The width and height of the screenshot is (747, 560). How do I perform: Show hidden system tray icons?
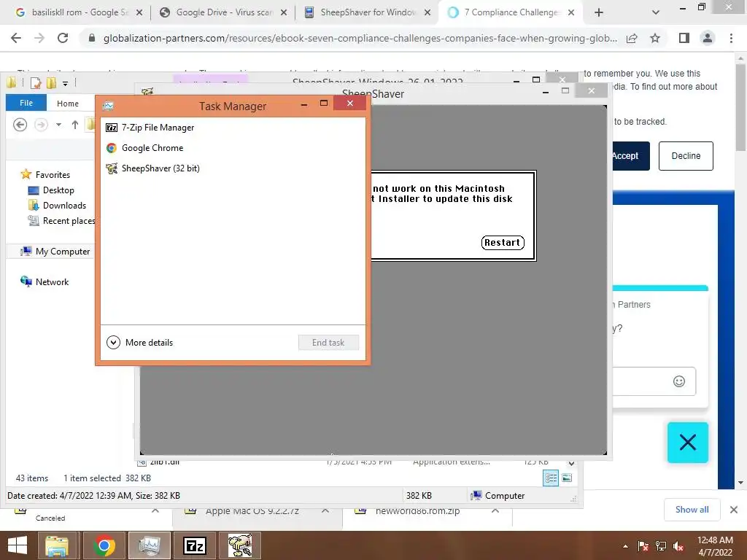(625, 546)
